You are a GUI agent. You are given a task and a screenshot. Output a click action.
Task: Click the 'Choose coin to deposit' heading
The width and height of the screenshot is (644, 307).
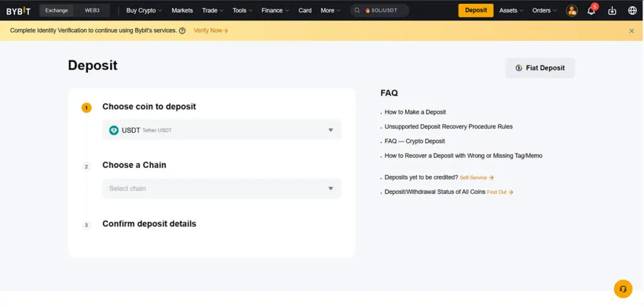[149, 107]
